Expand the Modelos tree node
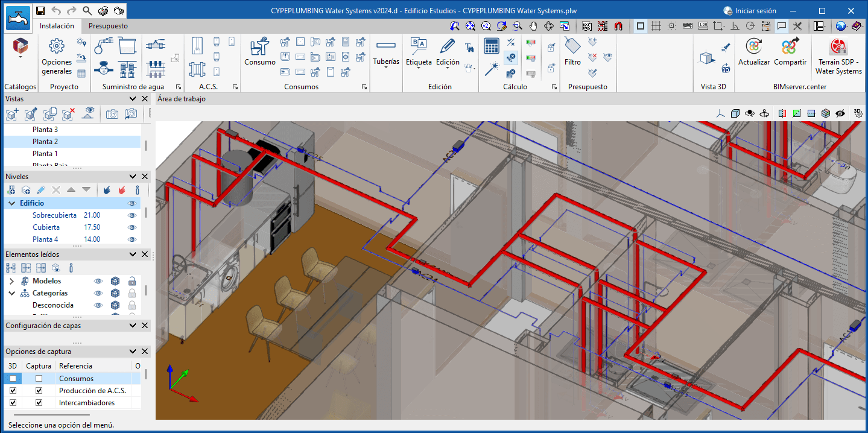The height and width of the screenshot is (433, 868). [11, 281]
